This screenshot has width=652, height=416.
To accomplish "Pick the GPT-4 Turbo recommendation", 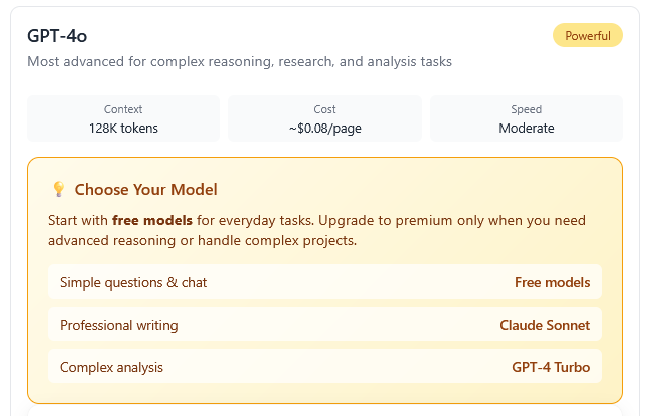I will [551, 367].
